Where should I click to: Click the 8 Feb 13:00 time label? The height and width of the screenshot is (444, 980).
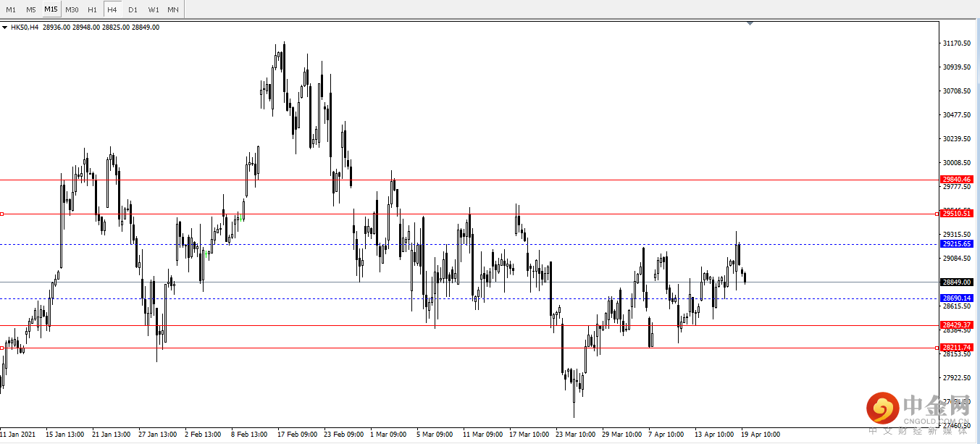pos(249,435)
